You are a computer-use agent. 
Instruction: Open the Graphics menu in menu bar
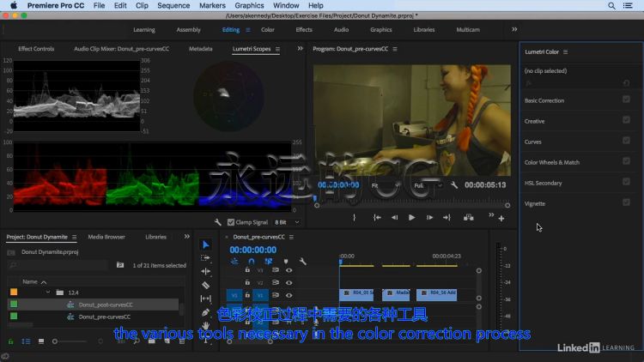(x=249, y=6)
